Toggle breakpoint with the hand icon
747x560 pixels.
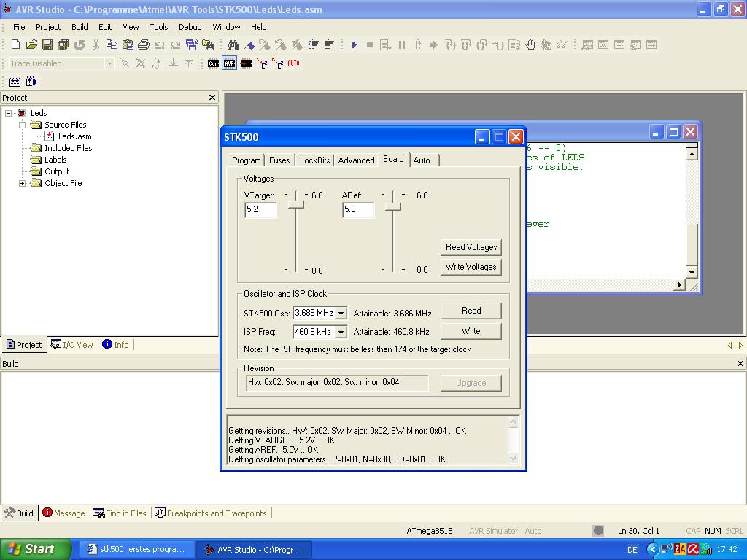click(x=530, y=44)
